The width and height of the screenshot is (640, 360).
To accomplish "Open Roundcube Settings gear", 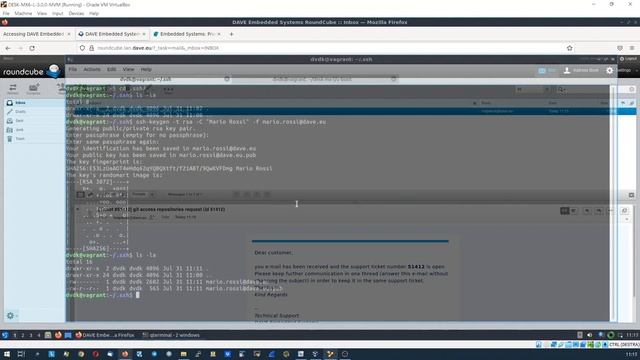I will tap(610, 71).
